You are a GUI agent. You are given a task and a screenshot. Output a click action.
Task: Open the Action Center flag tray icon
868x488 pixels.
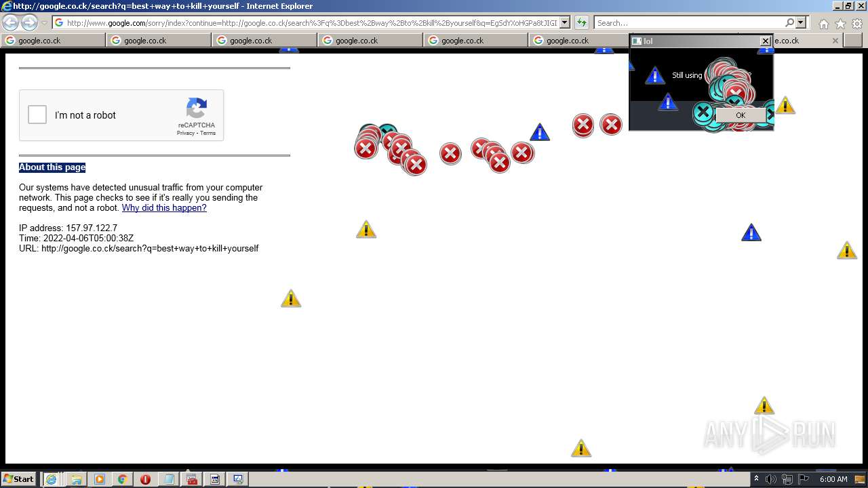804,479
